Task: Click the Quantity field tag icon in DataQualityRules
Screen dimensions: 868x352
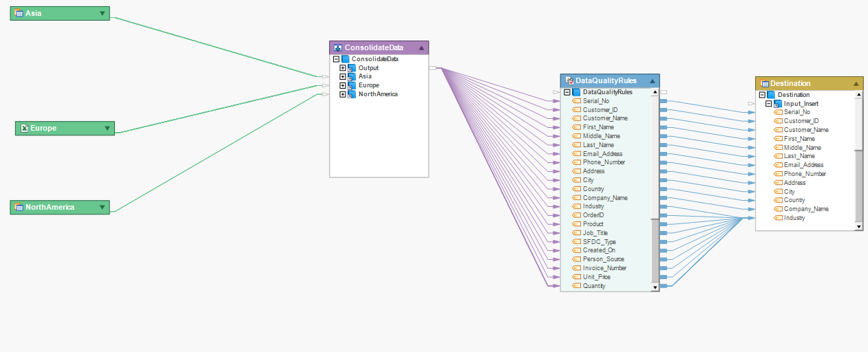Action: tap(577, 286)
